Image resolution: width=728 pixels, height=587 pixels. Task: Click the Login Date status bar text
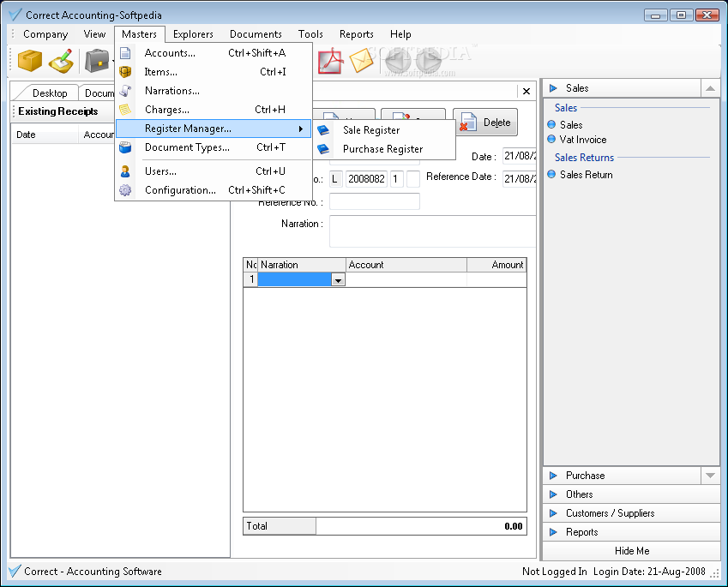point(649,572)
